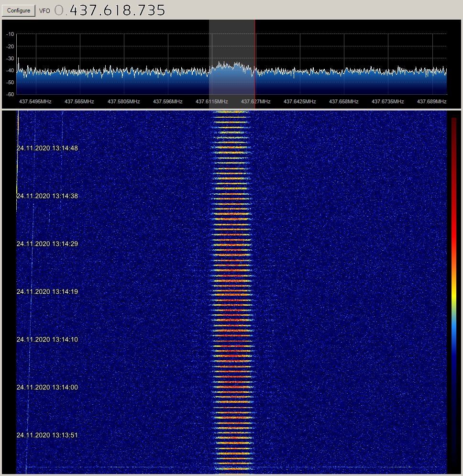
Task: Click the 437.689MHz frequency axis label
Action: click(x=432, y=102)
